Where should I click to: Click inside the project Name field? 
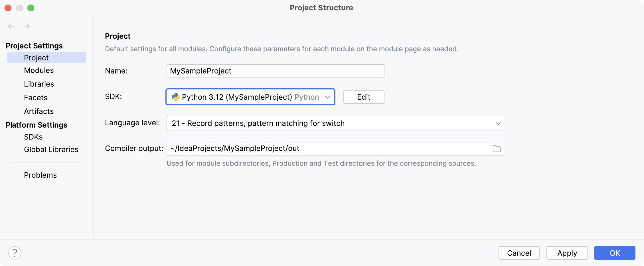(275, 71)
